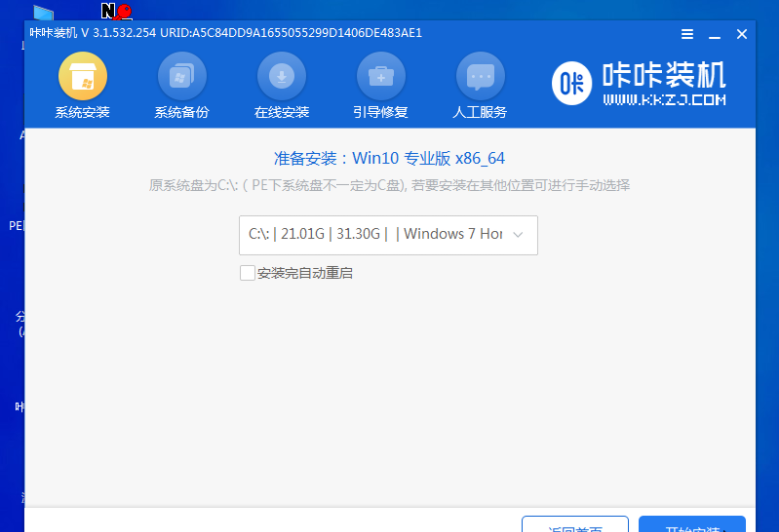Click the desktop icon with red N badge
Viewport: 779px width, 532px height.
coord(116,11)
